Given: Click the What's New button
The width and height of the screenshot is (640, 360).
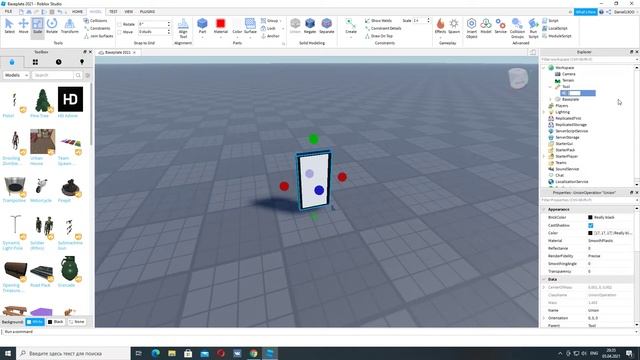Looking at the screenshot, I should pyautogui.click(x=585, y=12).
